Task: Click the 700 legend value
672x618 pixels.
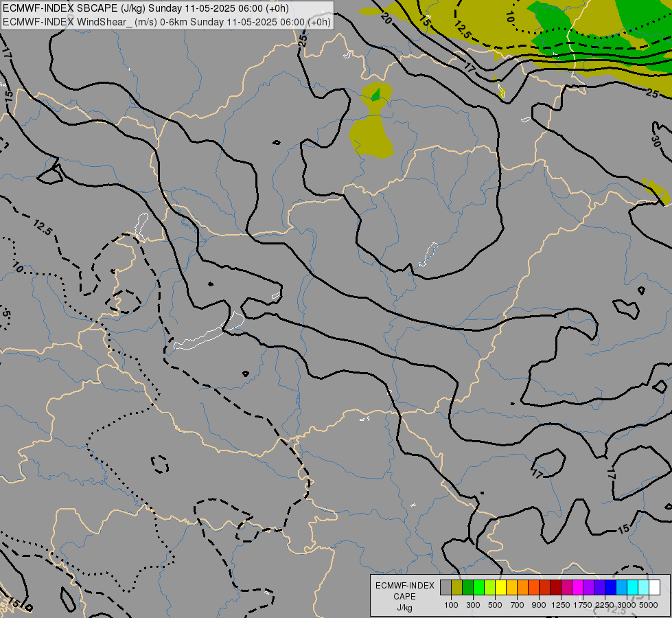Action: (518, 605)
